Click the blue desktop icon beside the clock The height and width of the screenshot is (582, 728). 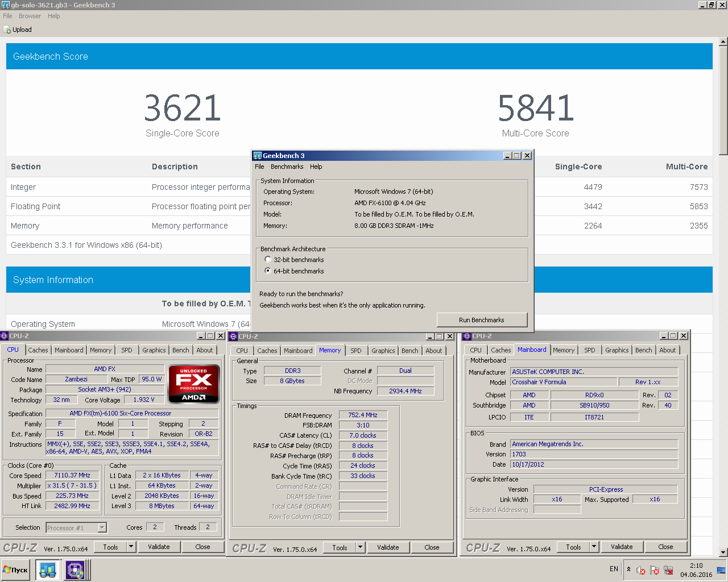[721, 569]
